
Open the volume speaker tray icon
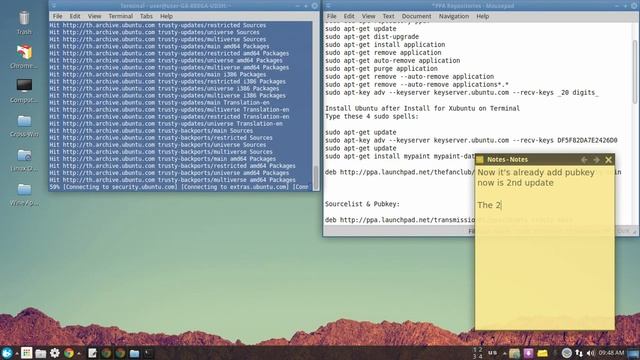[590, 353]
